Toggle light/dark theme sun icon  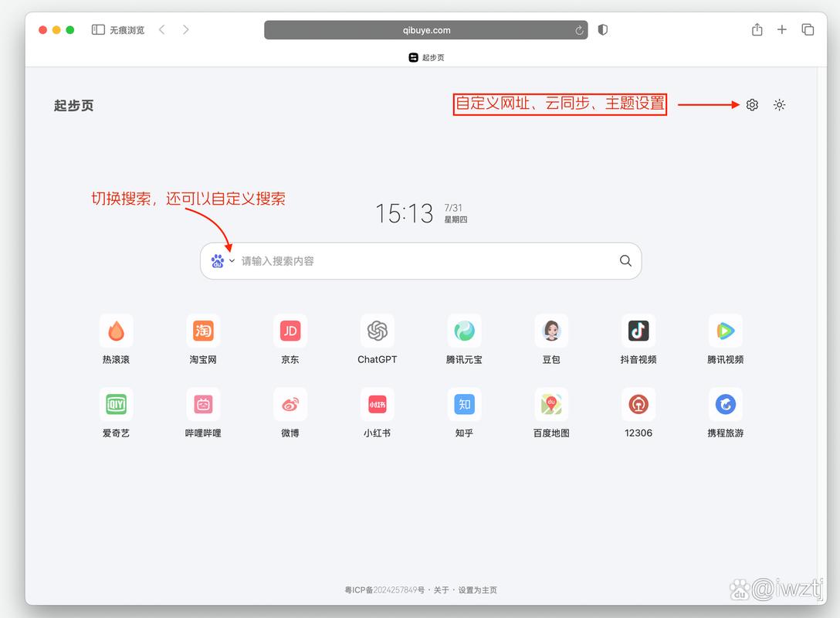click(x=780, y=104)
